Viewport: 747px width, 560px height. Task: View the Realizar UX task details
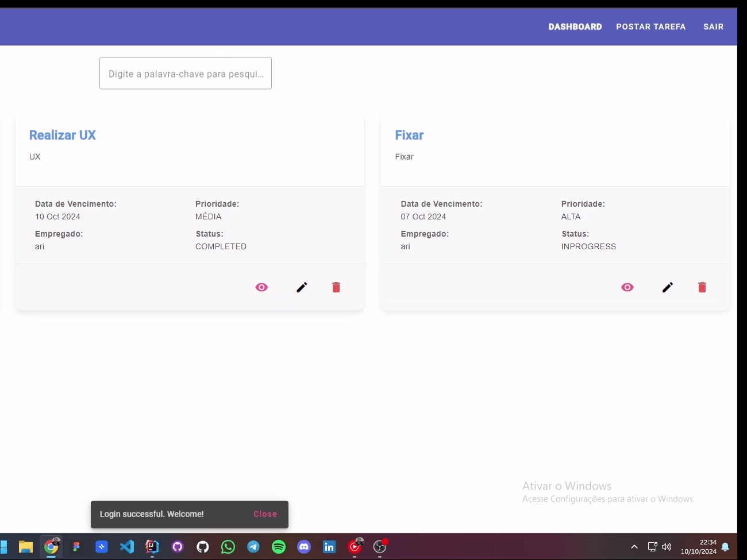pyautogui.click(x=261, y=287)
